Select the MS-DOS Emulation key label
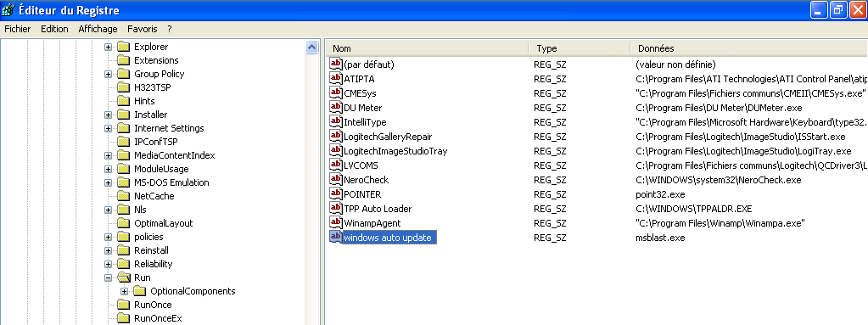 pyautogui.click(x=171, y=182)
